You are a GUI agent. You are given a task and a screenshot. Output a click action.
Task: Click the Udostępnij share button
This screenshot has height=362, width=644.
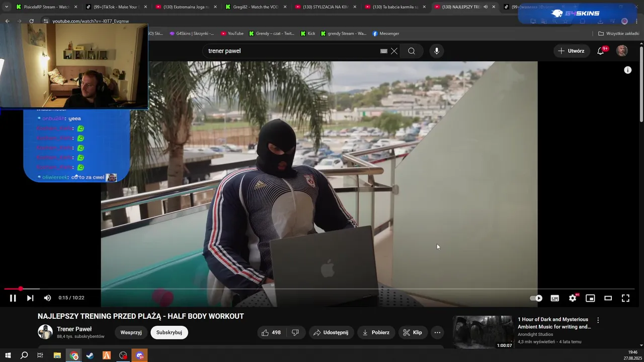click(331, 332)
